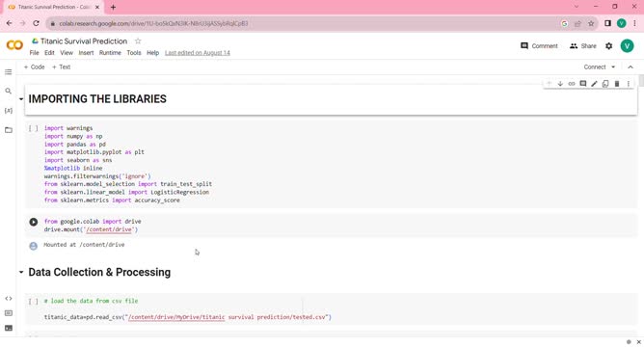
Task: Toggle run bracket of the imports cell
Action: [34, 128]
